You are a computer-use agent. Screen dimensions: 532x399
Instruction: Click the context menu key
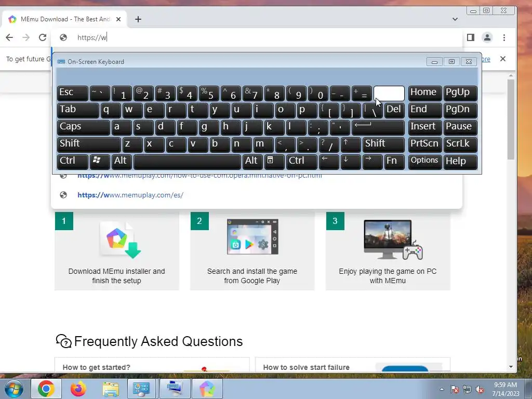tap(274, 162)
